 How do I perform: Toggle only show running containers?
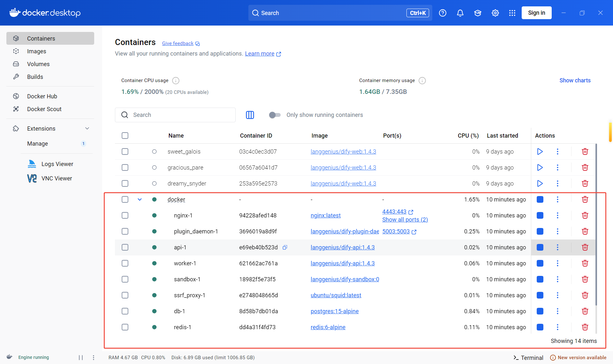click(x=275, y=115)
